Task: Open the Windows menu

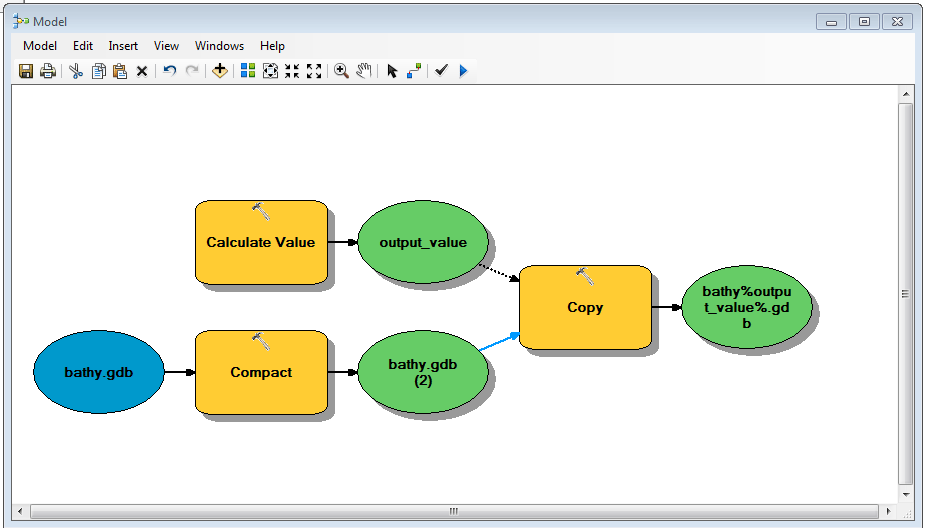Action: tap(219, 46)
